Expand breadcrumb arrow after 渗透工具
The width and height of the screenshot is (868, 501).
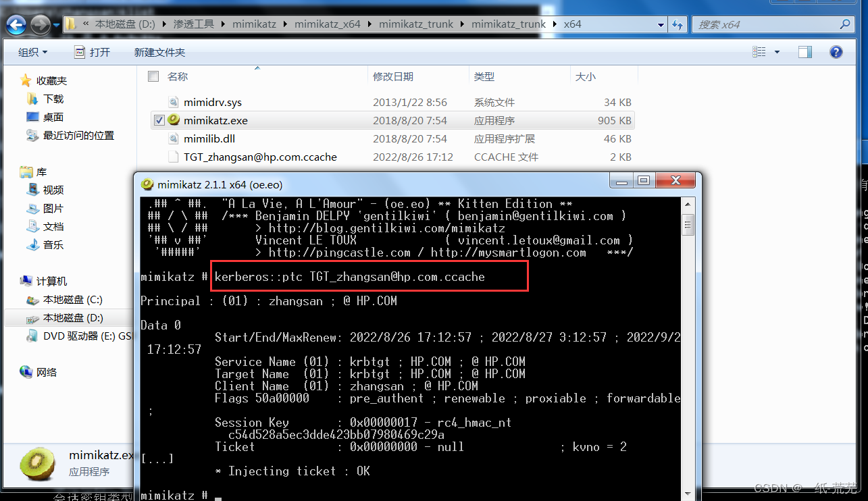click(223, 24)
